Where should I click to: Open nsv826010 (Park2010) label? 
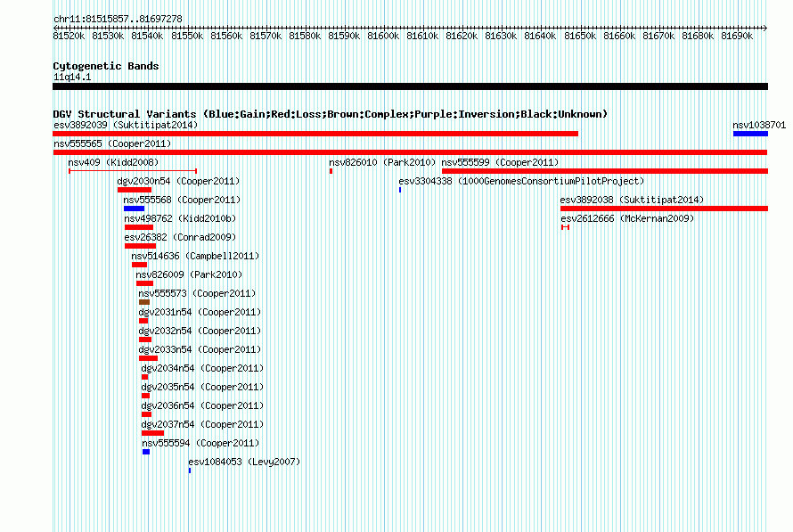[382, 162]
